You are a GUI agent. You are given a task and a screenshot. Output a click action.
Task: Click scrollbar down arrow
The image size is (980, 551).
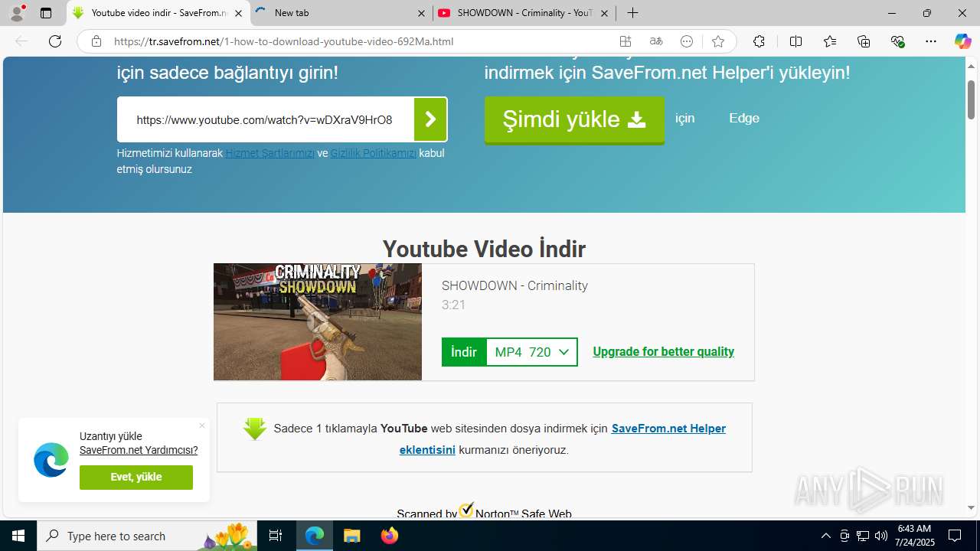pos(971,507)
